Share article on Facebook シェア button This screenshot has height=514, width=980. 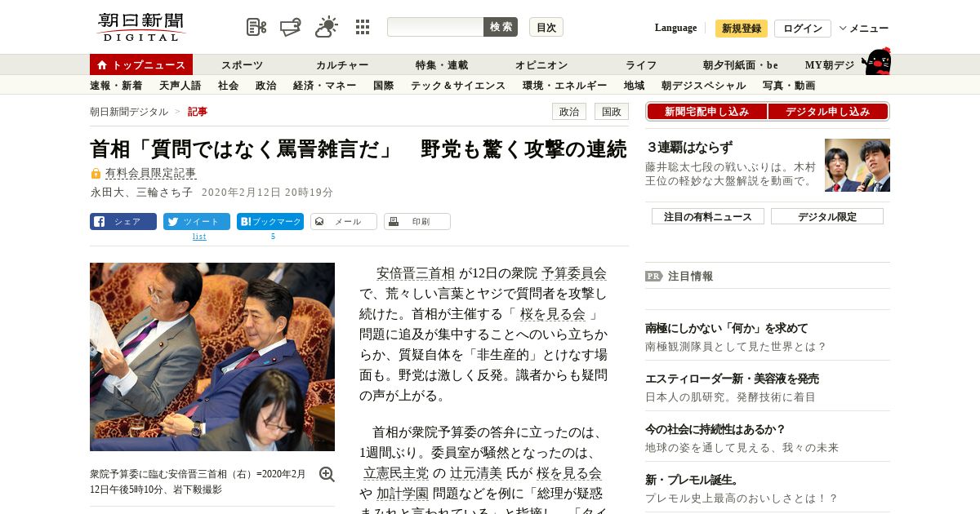123,221
